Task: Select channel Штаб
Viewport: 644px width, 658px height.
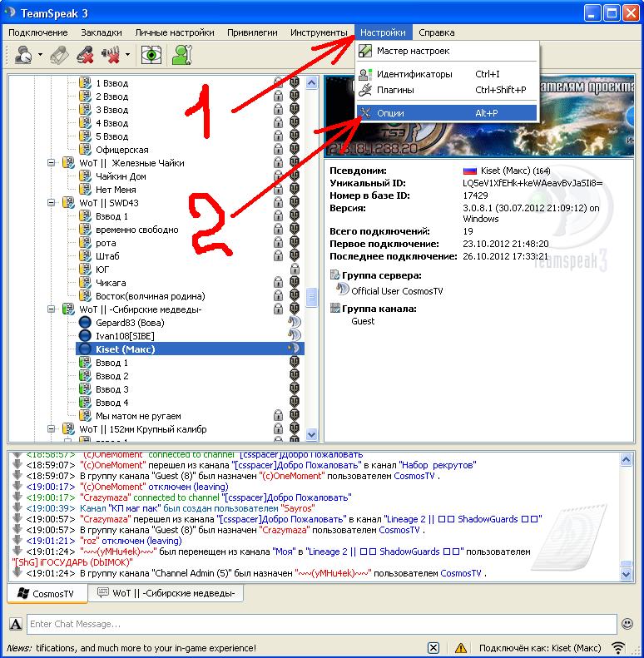Action: pyautogui.click(x=107, y=256)
